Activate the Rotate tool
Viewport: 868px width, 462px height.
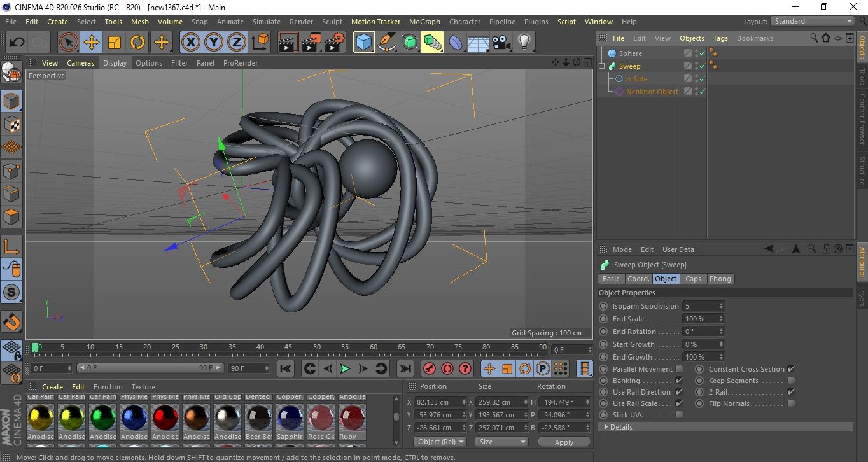(x=137, y=43)
